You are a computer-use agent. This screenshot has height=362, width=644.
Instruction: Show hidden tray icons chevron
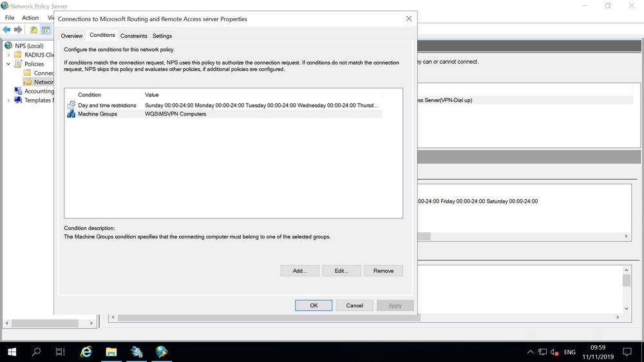click(x=530, y=352)
